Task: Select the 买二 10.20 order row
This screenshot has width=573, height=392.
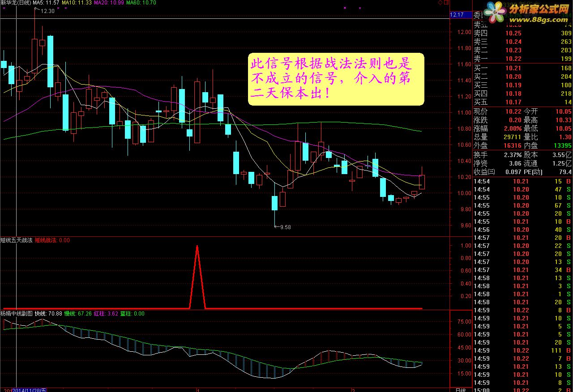Action: [x=522, y=77]
